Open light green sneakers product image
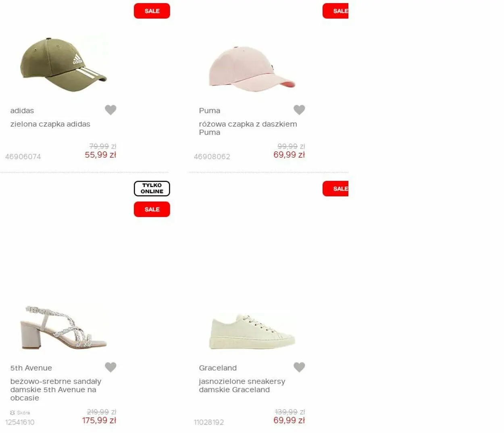This screenshot has width=504, height=433. (x=252, y=331)
